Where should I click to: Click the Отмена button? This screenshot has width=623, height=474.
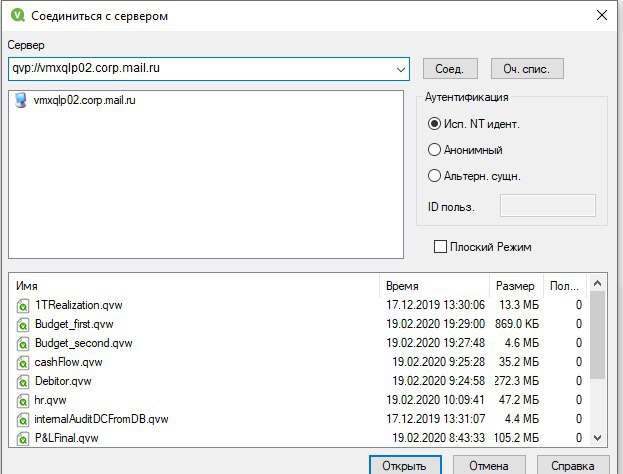pyautogui.click(x=489, y=465)
